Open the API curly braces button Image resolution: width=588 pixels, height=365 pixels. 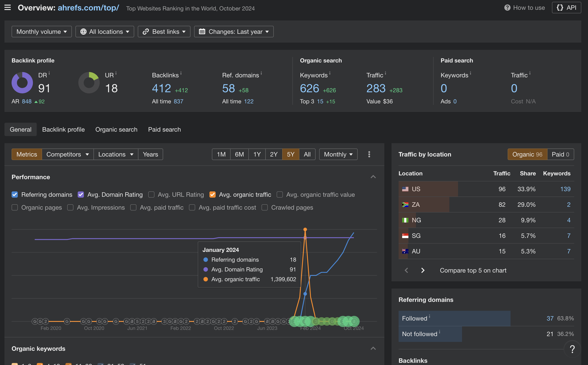tap(566, 8)
